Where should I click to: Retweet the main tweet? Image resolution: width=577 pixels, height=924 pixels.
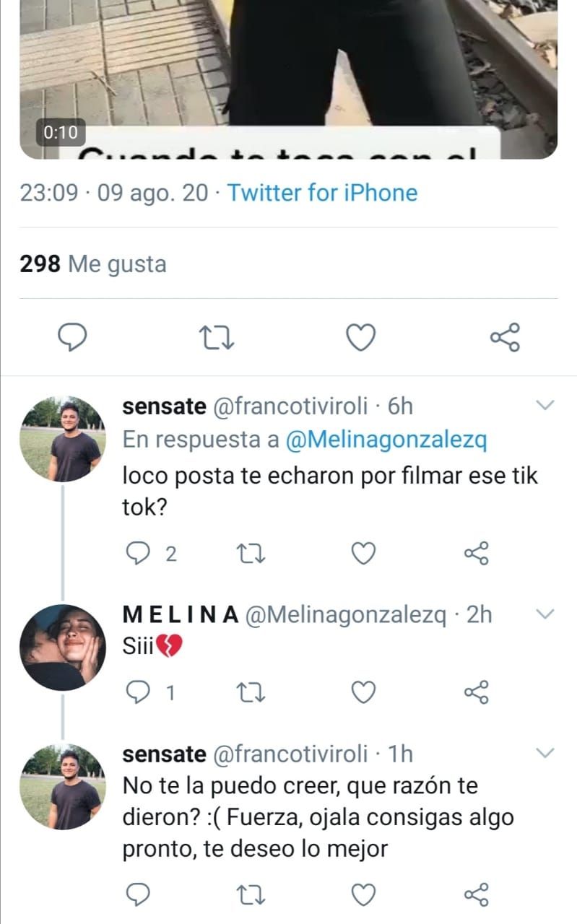click(217, 337)
